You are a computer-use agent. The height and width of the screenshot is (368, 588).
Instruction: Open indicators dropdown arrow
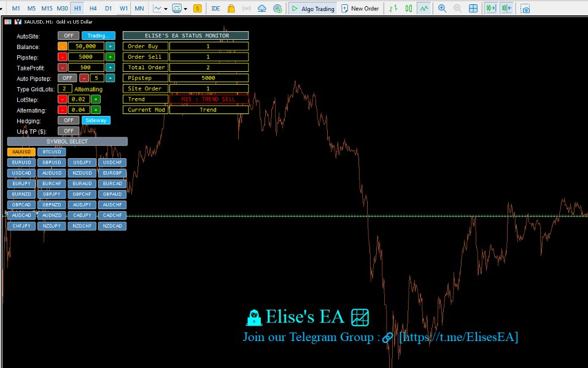pyautogui.click(x=185, y=9)
